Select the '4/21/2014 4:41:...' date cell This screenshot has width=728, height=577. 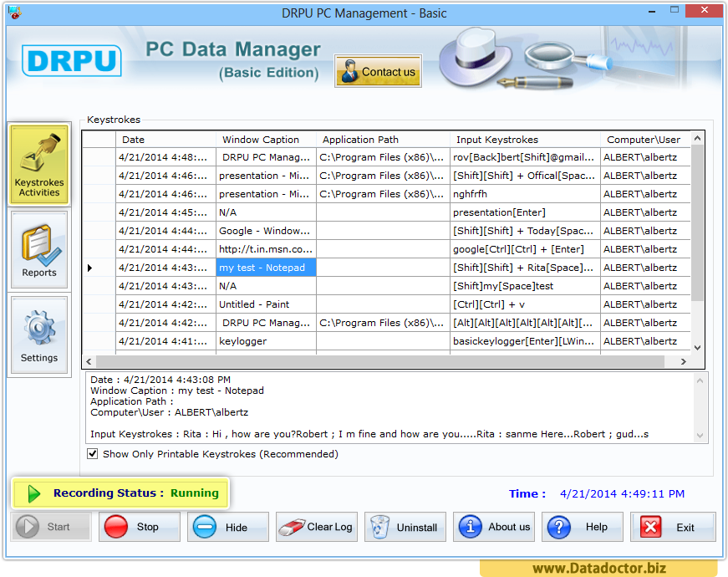tap(165, 341)
